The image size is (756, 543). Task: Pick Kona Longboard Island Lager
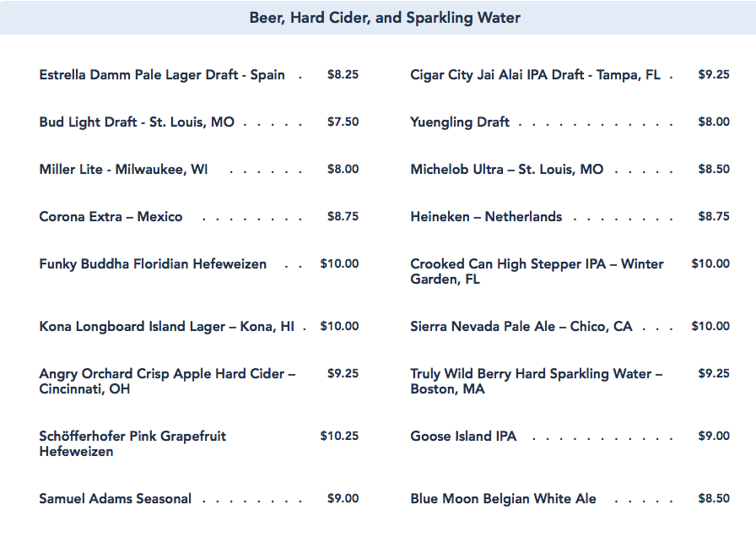[167, 326]
